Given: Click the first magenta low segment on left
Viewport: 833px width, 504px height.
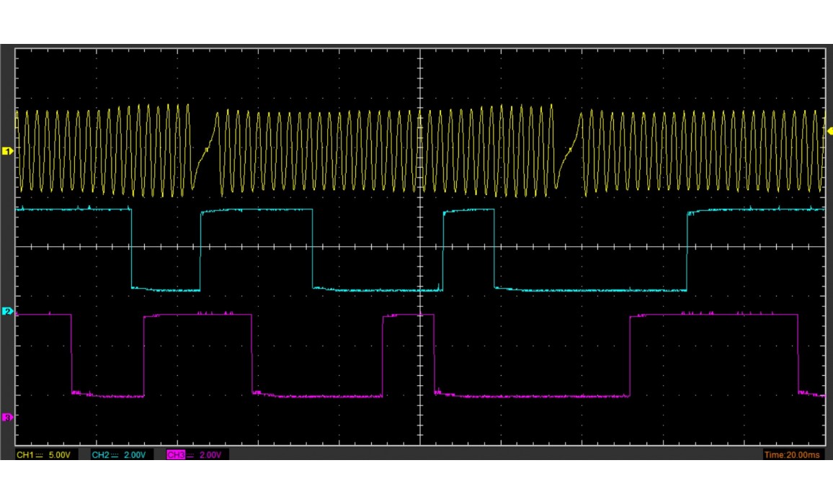Looking at the screenshot, I should (108, 396).
